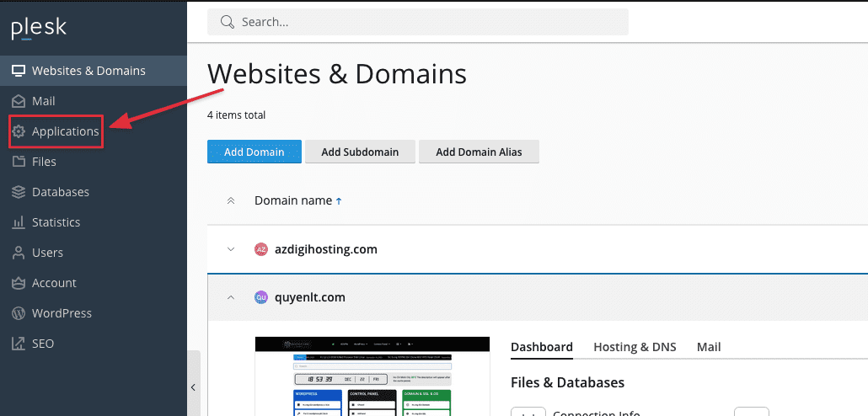The image size is (868, 416).
Task: Collapse the quyenlt.com domain row
Action: pos(230,297)
